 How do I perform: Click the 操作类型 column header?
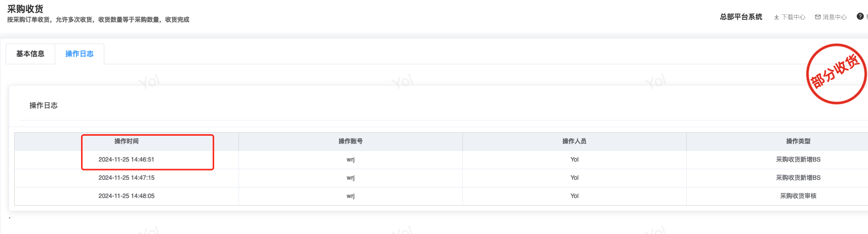(x=798, y=141)
